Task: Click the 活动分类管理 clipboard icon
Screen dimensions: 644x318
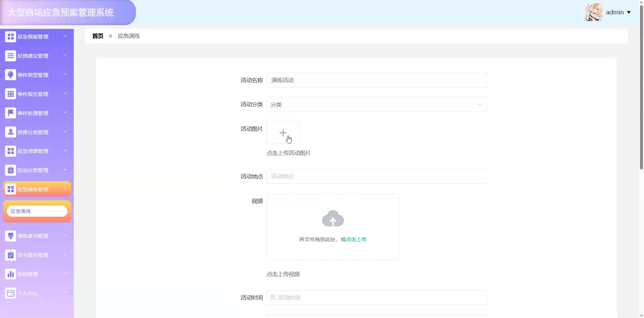Action: (x=10, y=170)
